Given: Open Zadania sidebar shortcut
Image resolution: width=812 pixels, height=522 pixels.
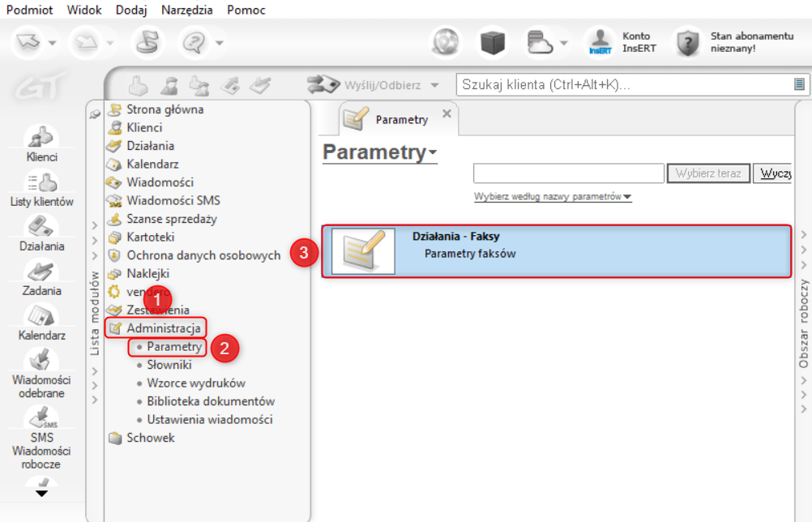Looking at the screenshot, I should click(41, 278).
